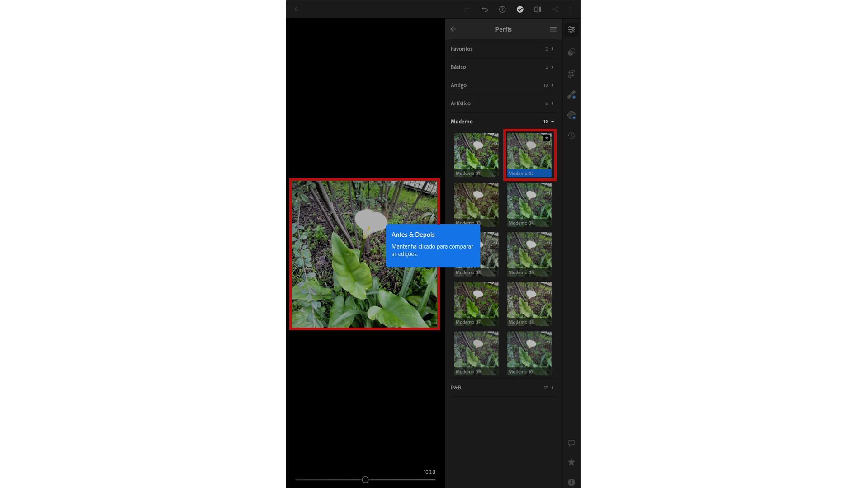Select the Crop and rotate tool
Image resolution: width=868 pixels, height=488 pixels.
[x=571, y=74]
